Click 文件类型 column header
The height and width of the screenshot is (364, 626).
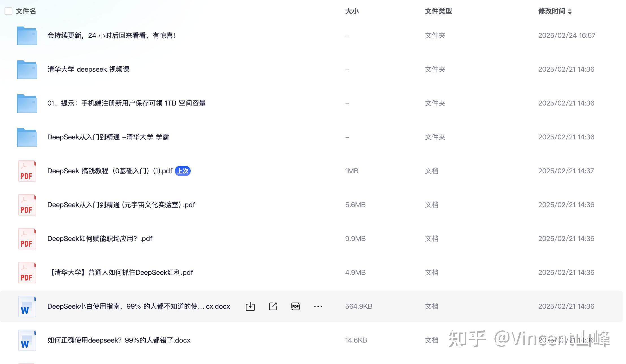click(x=438, y=11)
